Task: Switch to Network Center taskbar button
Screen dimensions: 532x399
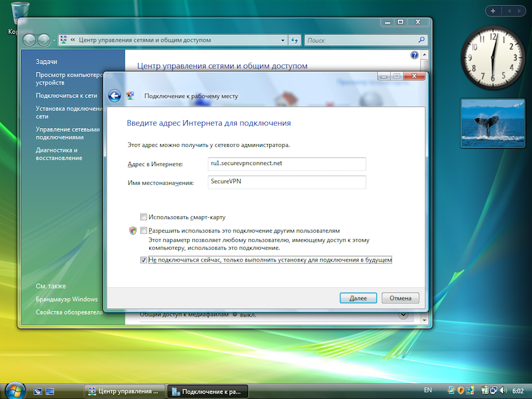Action: click(x=124, y=391)
